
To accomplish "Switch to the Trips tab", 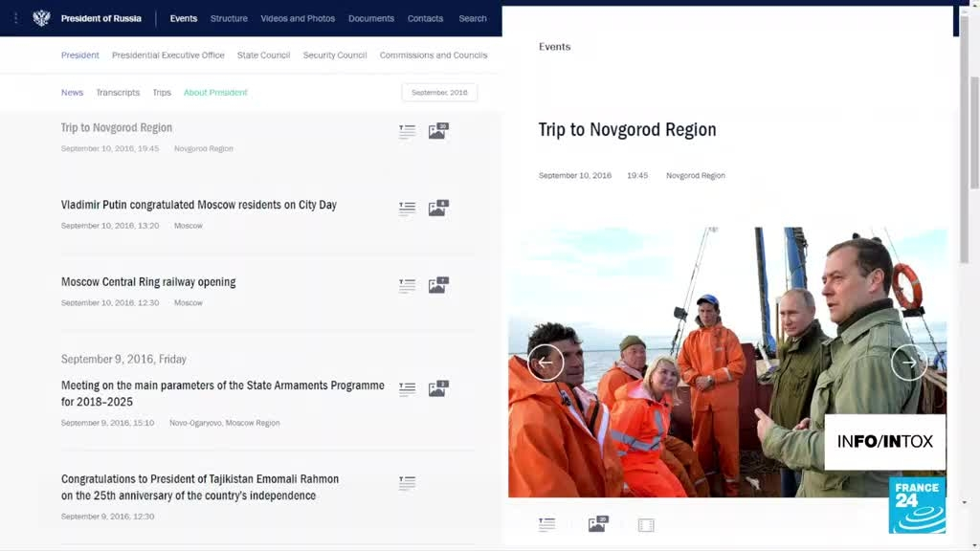I will [162, 93].
